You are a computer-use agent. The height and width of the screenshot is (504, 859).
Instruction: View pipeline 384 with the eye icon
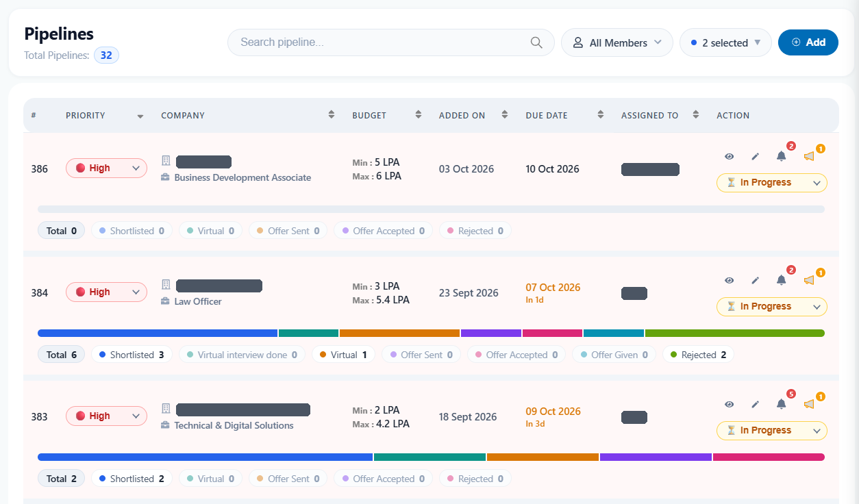(730, 280)
